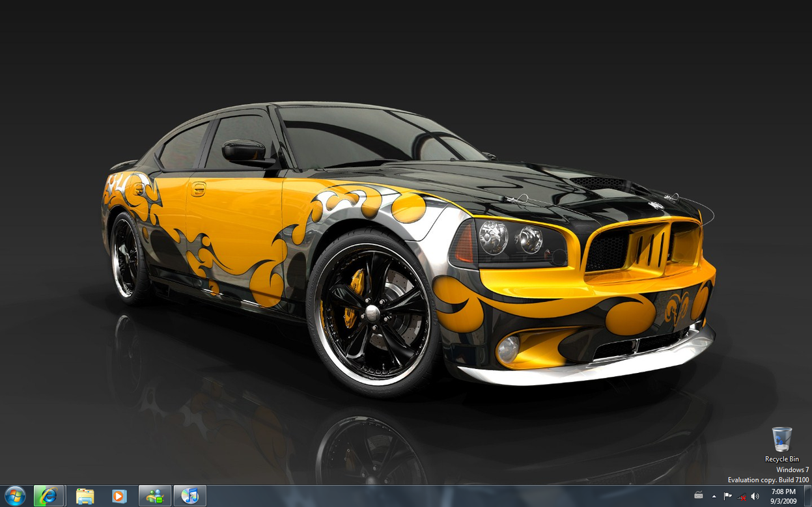Launch Internet Explorer from the taskbar
This screenshot has height=507, width=812.
pos(49,496)
